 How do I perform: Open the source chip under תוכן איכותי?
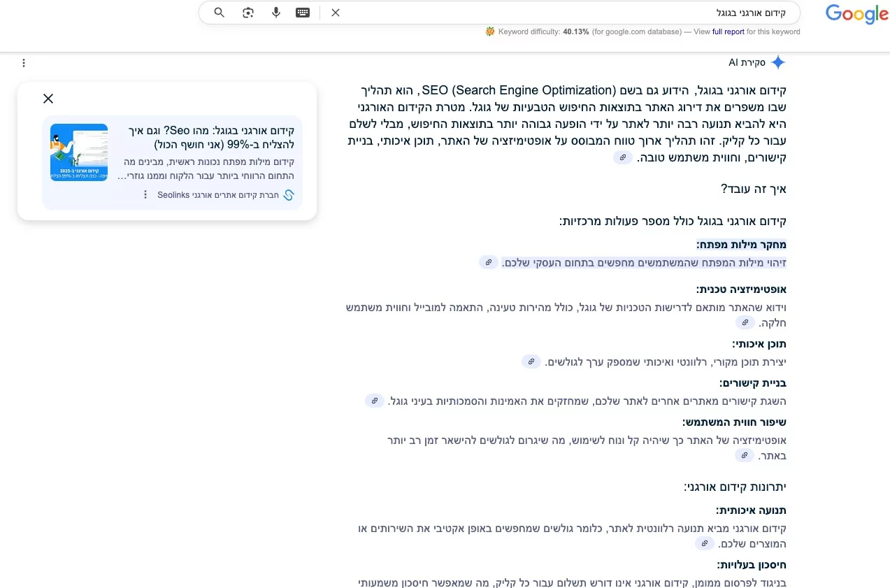(x=531, y=361)
